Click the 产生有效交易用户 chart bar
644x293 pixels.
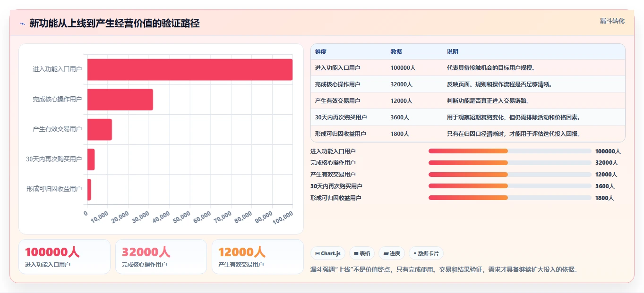pos(100,129)
